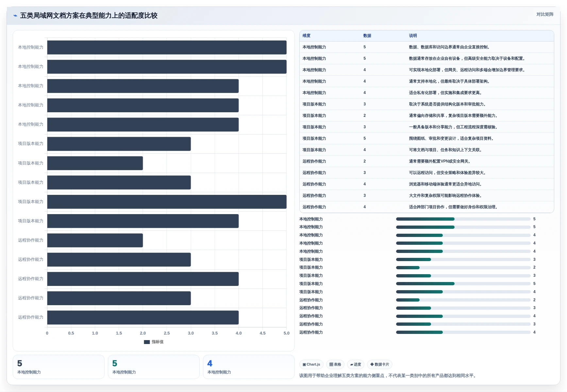
Task: Click the 表格 tag chip
Action: coord(335,365)
